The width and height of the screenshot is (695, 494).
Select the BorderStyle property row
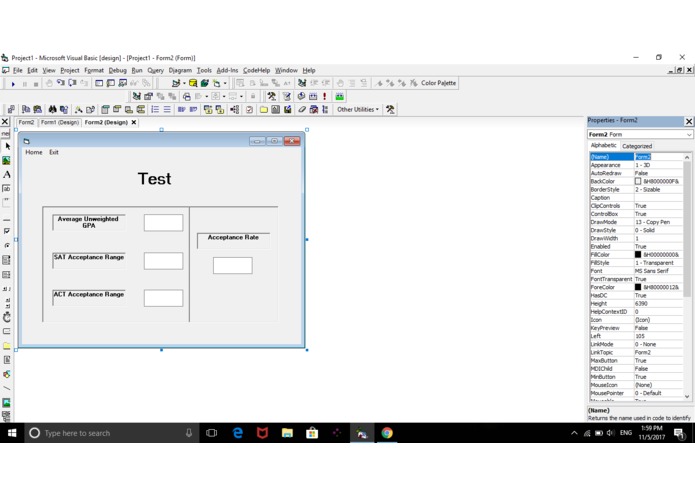point(636,189)
